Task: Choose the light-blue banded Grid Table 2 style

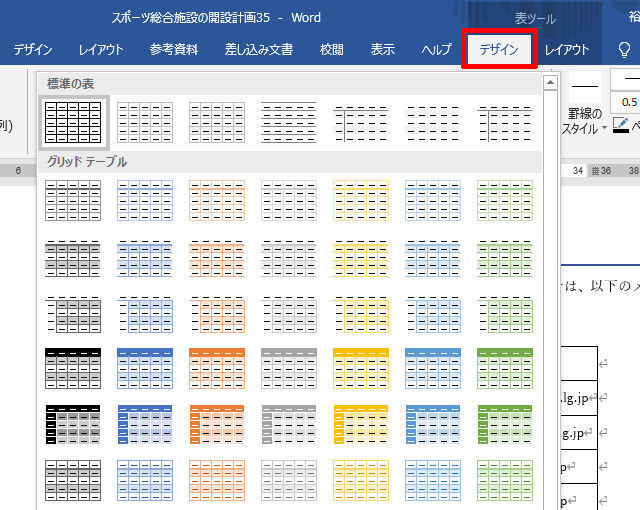Action: [x=433, y=258]
